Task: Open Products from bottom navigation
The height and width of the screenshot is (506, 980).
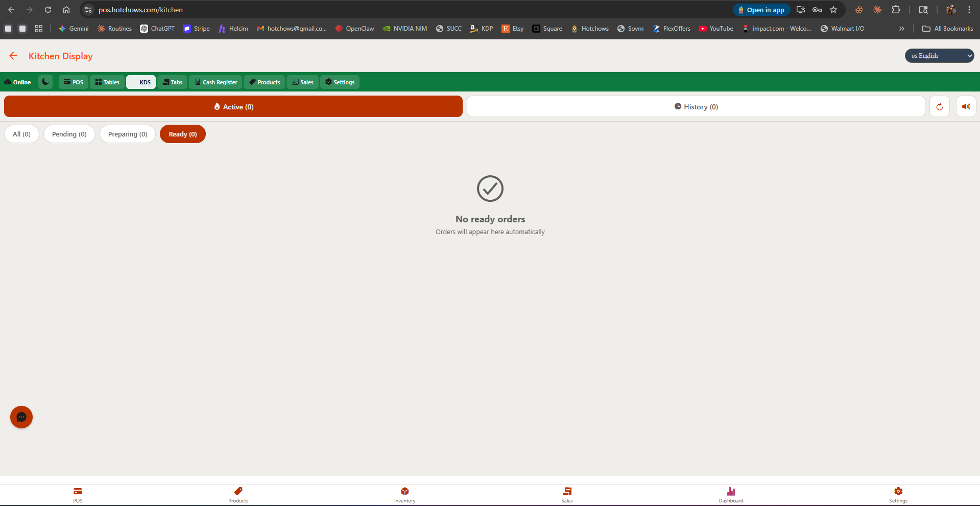Action: click(x=238, y=495)
